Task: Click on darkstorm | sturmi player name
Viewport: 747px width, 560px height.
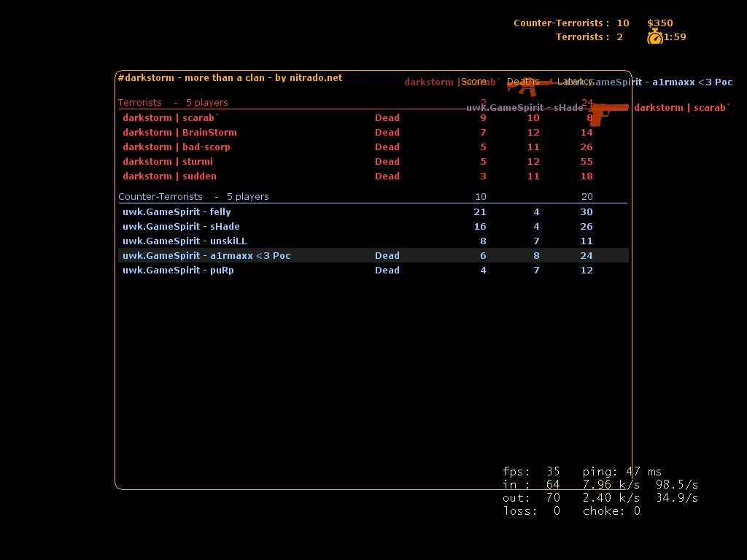Action: (168, 161)
